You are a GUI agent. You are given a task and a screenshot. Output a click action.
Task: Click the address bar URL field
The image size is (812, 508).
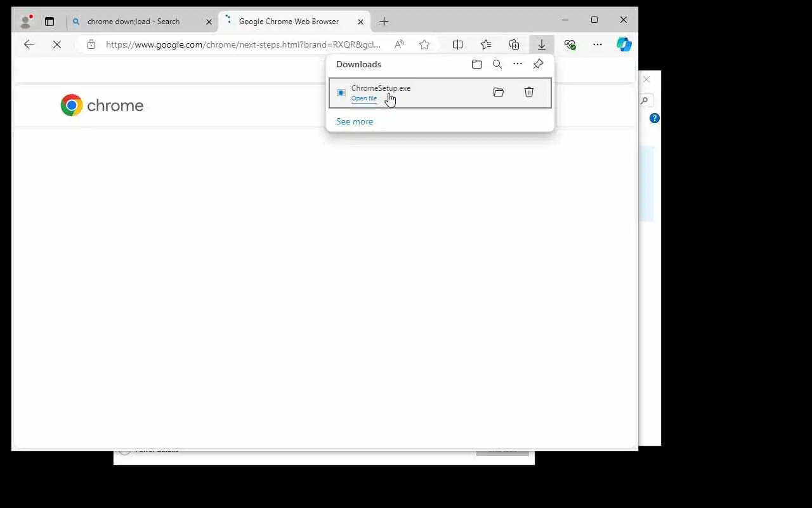244,44
